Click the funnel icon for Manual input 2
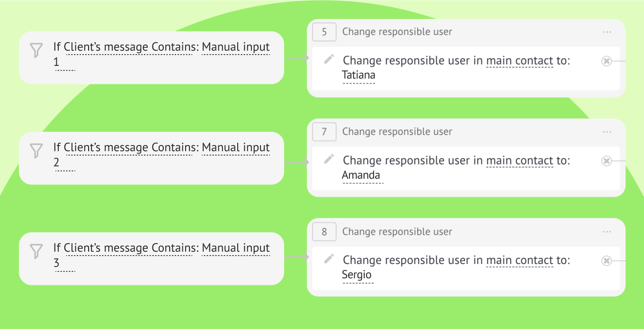Screen dimensions: 644x329 tap(36, 151)
